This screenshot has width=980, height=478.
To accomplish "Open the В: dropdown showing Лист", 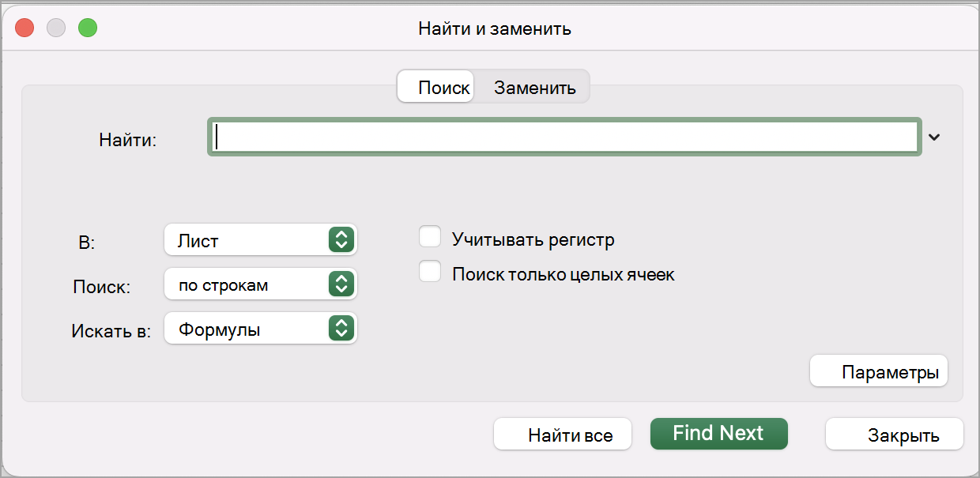I will click(x=247, y=240).
